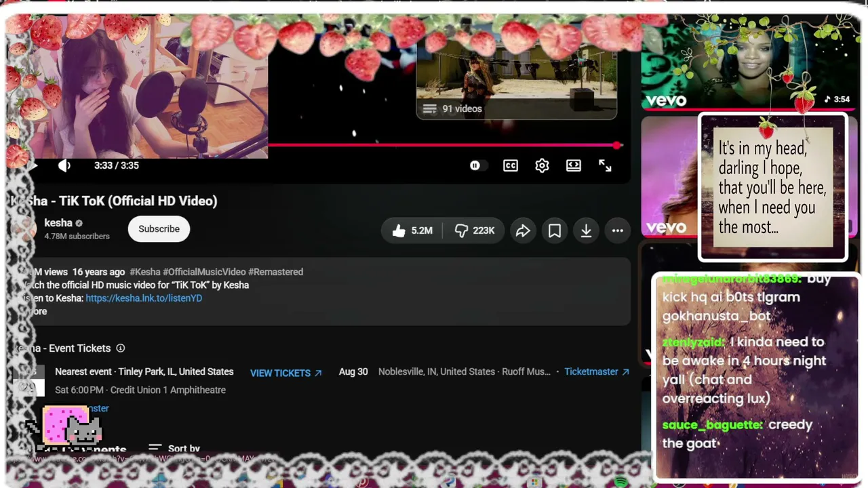Click the '4.78M subscribers' text
The image size is (868, 488).
coord(77,237)
